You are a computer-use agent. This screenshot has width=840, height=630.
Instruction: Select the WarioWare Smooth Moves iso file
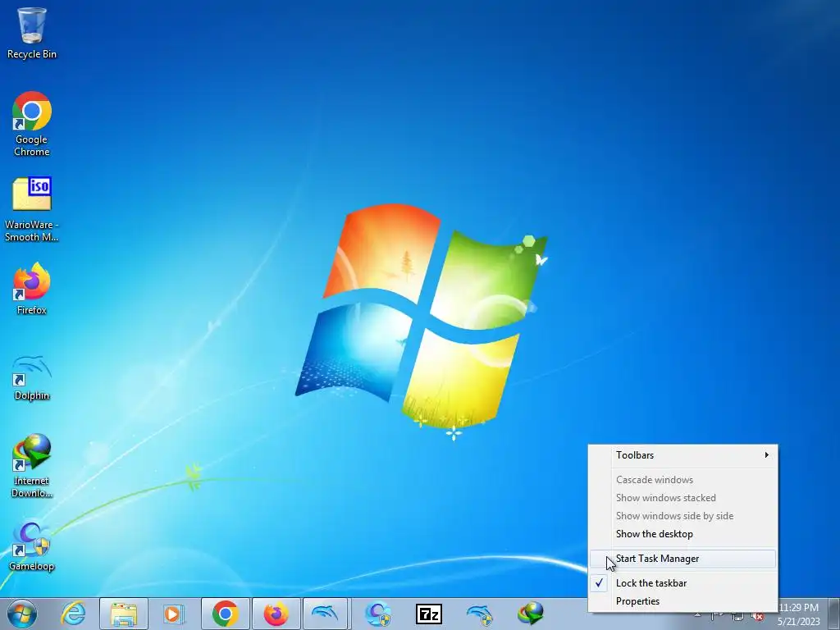coord(32,209)
